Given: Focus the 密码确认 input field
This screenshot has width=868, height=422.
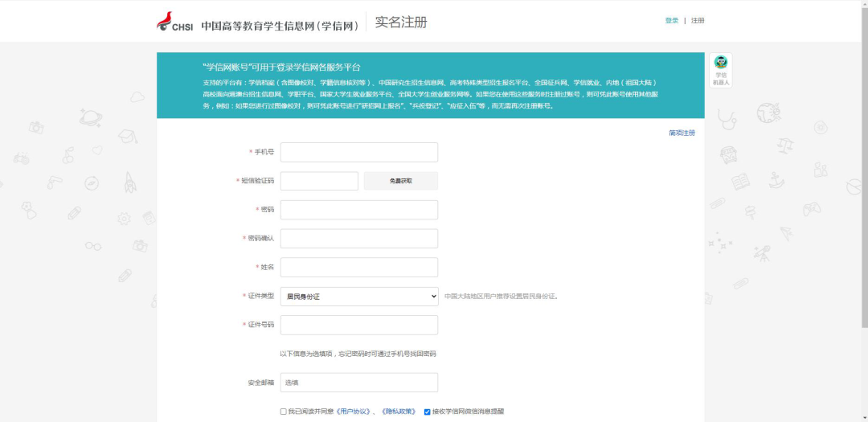Looking at the screenshot, I should [358, 239].
